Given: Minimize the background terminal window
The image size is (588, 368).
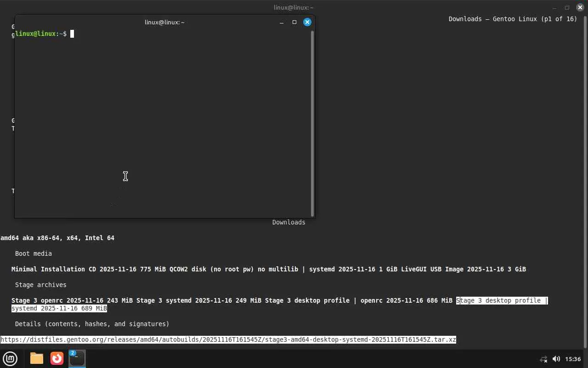Looking at the screenshot, I should [554, 7].
